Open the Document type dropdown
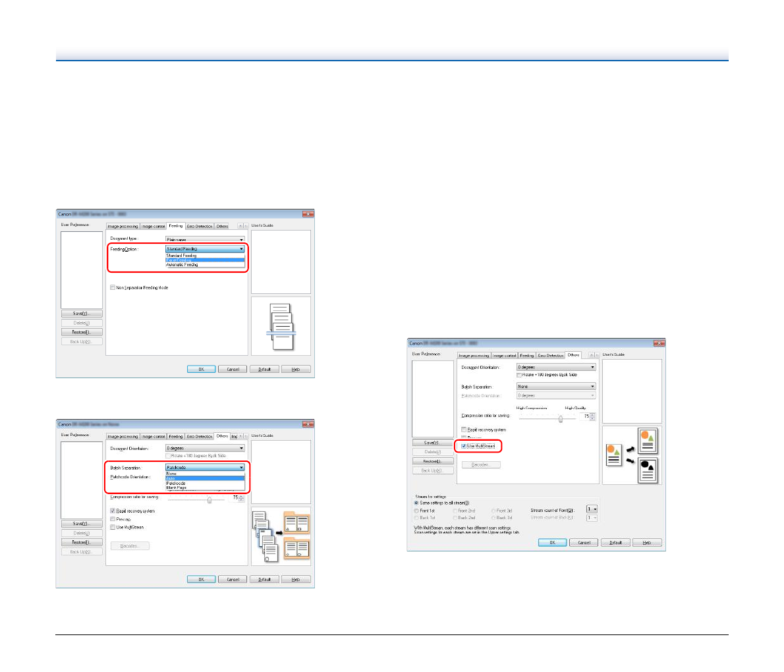 point(205,240)
